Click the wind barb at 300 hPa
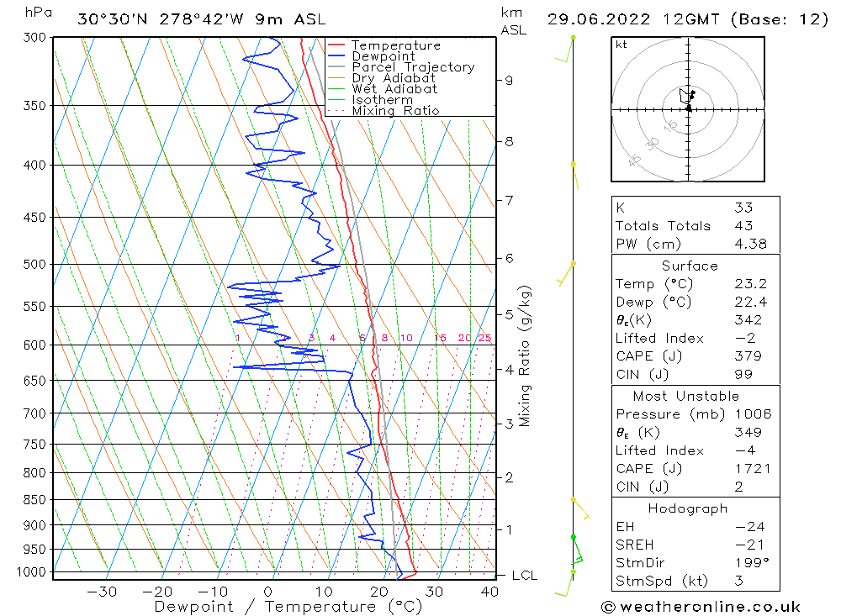Image resolution: width=841 pixels, height=616 pixels. 566,50
